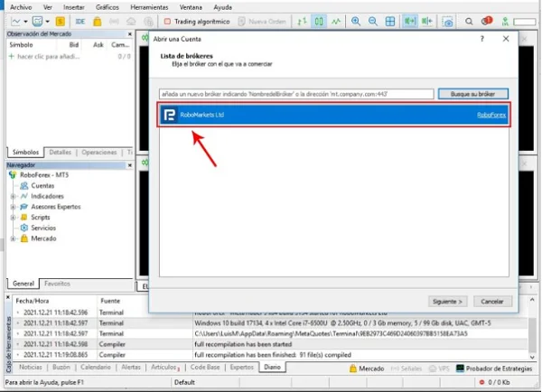Image resolution: width=542 pixels, height=392 pixels.
Task: Expand the Indicadores tree node
Action: pyautogui.click(x=13, y=196)
